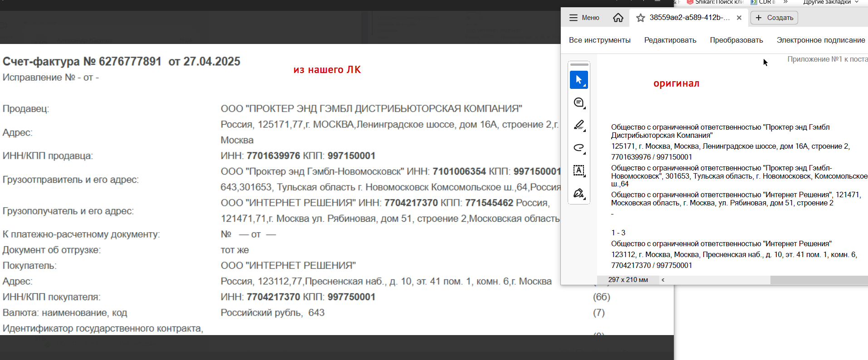Click the Документ об отгрузке: label
Image resolution: width=868 pixels, height=360 pixels.
coord(52,250)
